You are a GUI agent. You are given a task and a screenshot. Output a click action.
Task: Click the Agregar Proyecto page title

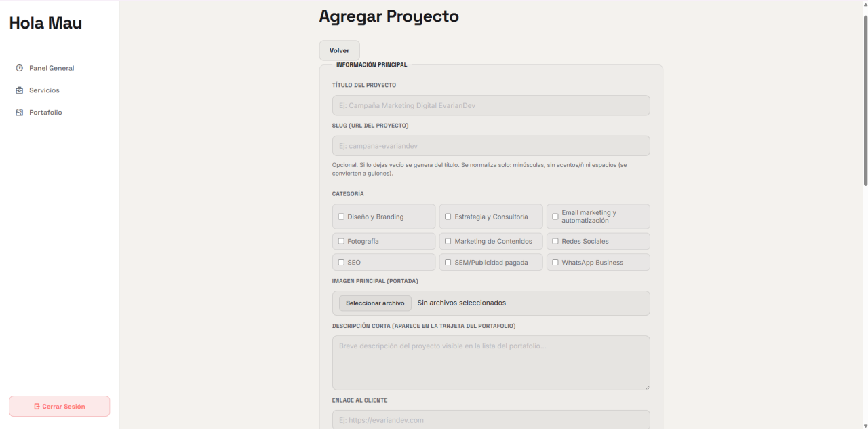[389, 16]
